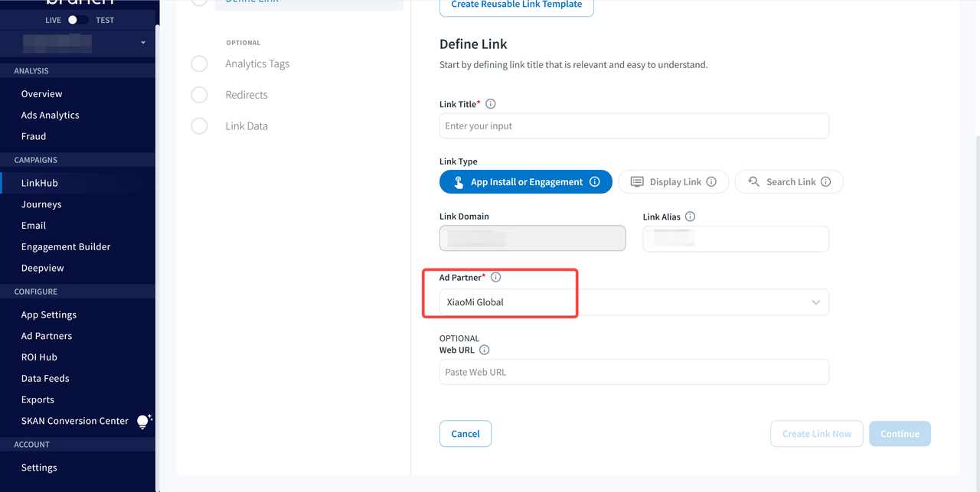The height and width of the screenshot is (492, 980).
Task: Go to the Analytics Tags step
Action: [x=257, y=64]
